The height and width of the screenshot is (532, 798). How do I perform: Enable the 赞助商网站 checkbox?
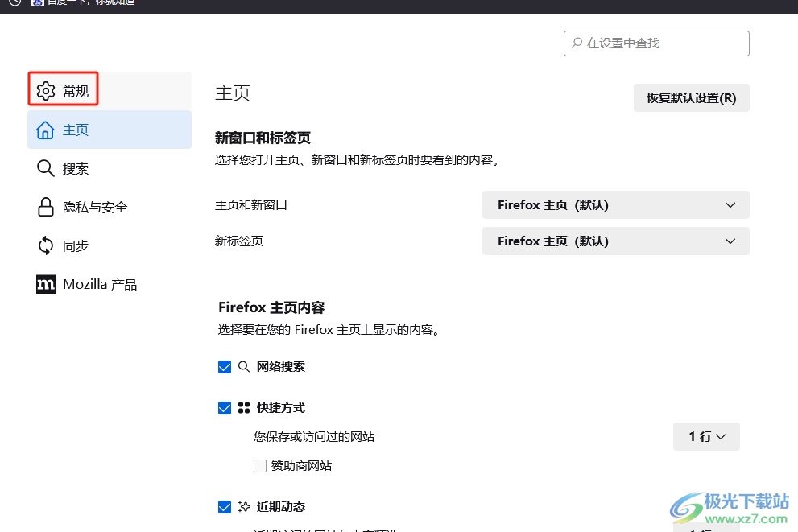(x=260, y=466)
